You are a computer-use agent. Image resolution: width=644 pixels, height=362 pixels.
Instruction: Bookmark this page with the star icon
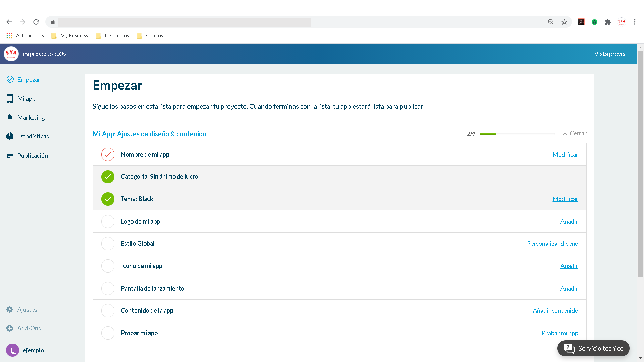pyautogui.click(x=564, y=22)
